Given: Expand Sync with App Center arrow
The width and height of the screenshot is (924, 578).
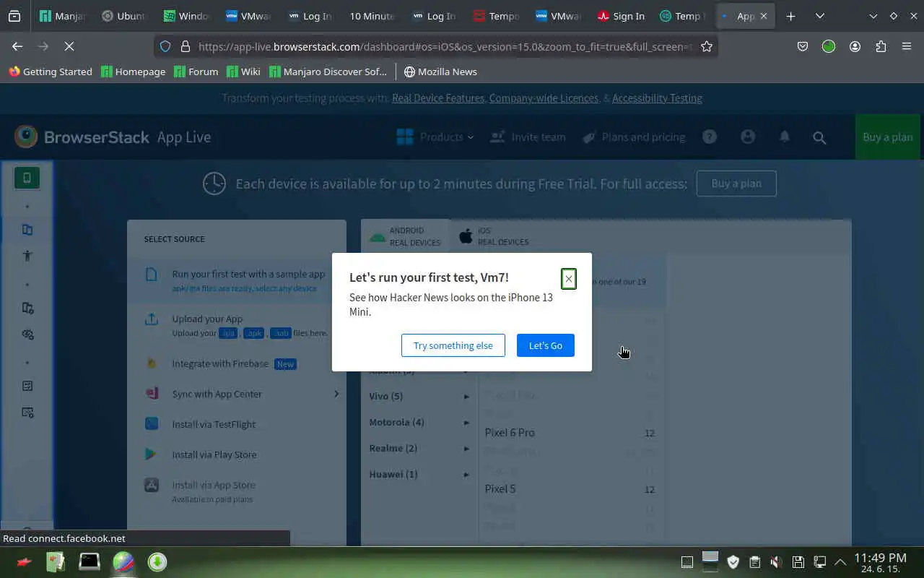Looking at the screenshot, I should pos(336,394).
